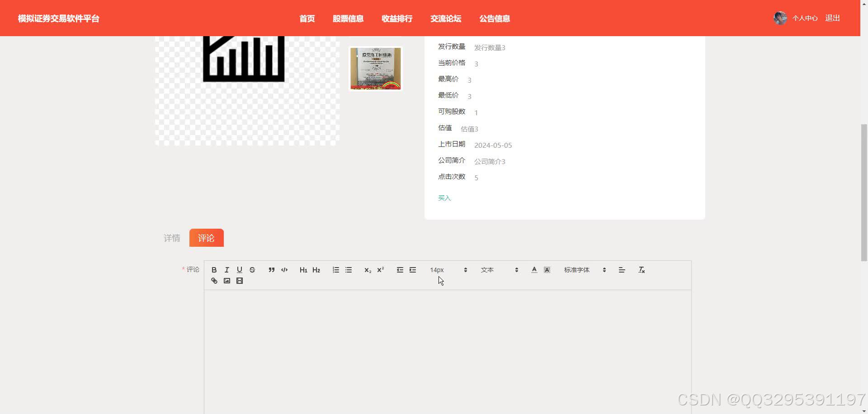Image resolution: width=868 pixels, height=414 pixels.
Task: Click the 发行数量3 value
Action: pyautogui.click(x=490, y=47)
